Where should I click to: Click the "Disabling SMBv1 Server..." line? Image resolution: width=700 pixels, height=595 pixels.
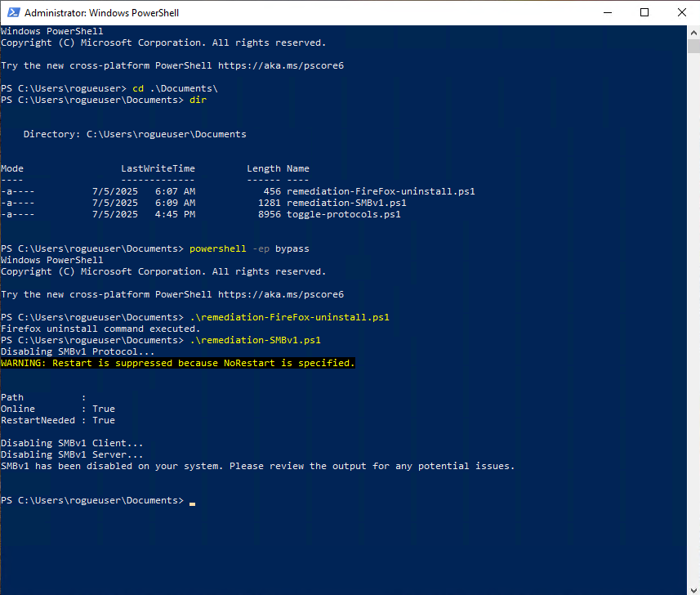[x=72, y=454]
